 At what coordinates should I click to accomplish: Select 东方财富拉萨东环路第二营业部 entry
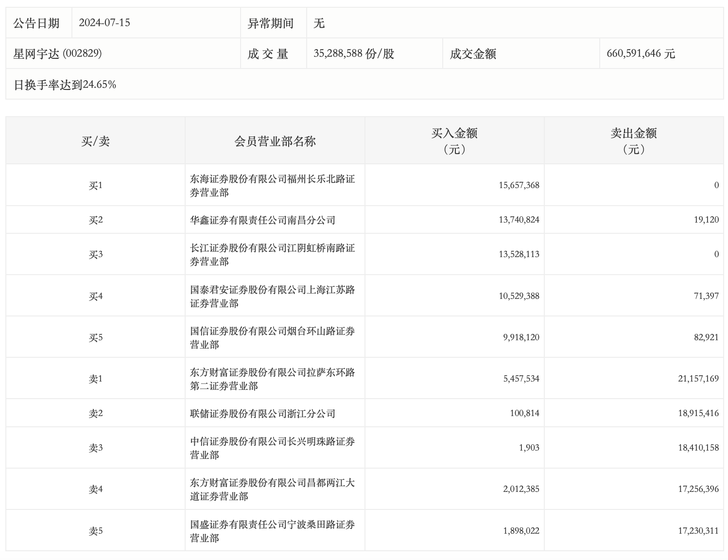pos(273,379)
